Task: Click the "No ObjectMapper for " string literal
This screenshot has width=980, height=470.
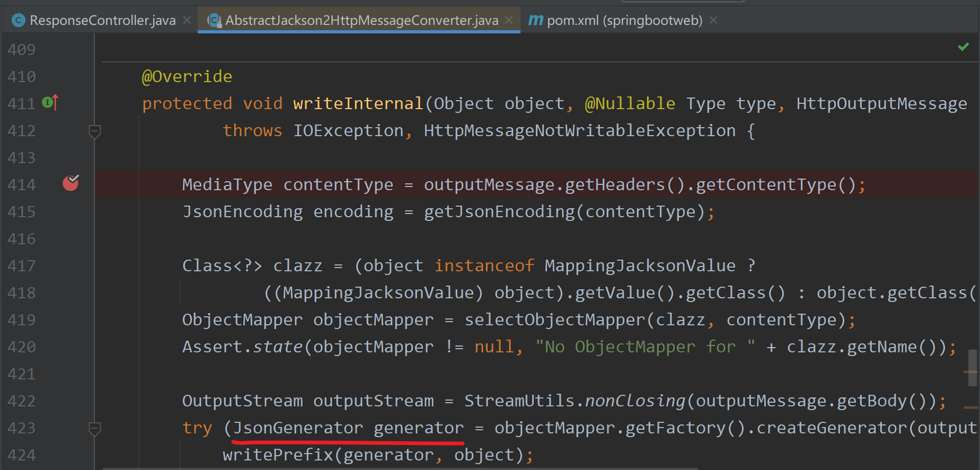Action: (644, 347)
